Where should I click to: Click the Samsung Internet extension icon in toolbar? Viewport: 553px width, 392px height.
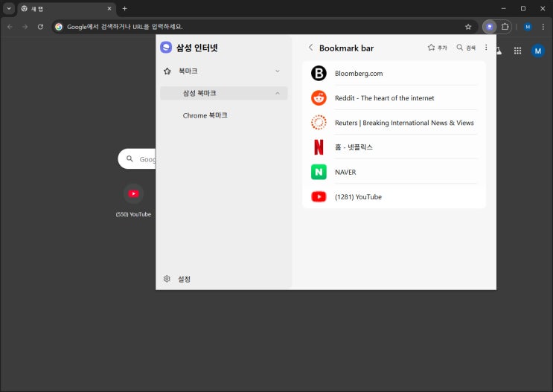490,27
